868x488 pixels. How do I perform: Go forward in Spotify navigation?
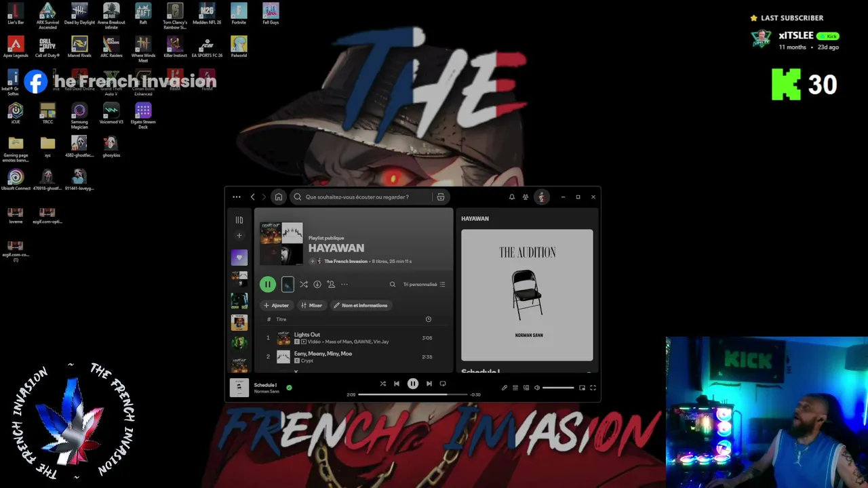[264, 197]
